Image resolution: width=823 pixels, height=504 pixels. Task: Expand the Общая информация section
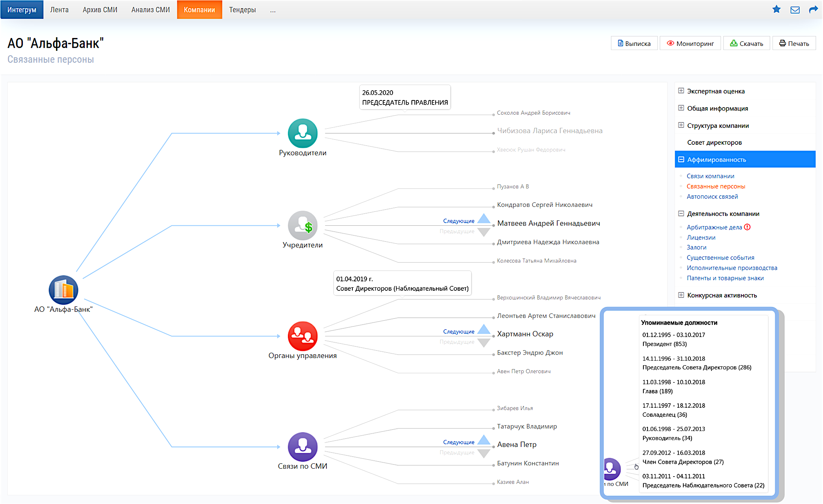(x=681, y=108)
